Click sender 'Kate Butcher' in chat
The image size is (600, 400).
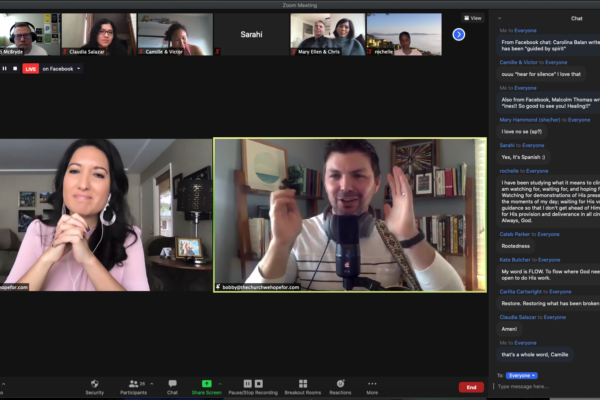[515, 260]
